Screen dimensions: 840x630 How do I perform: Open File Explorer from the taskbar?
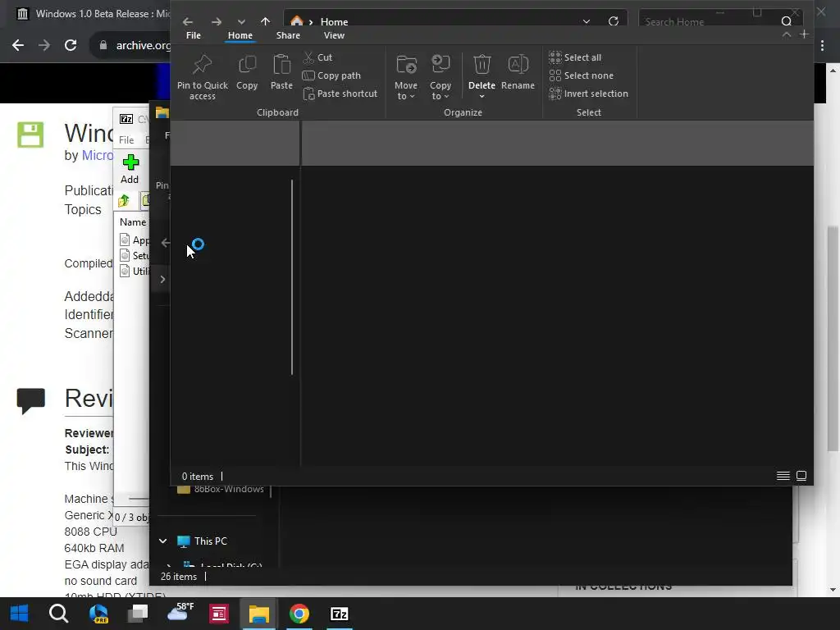258,614
